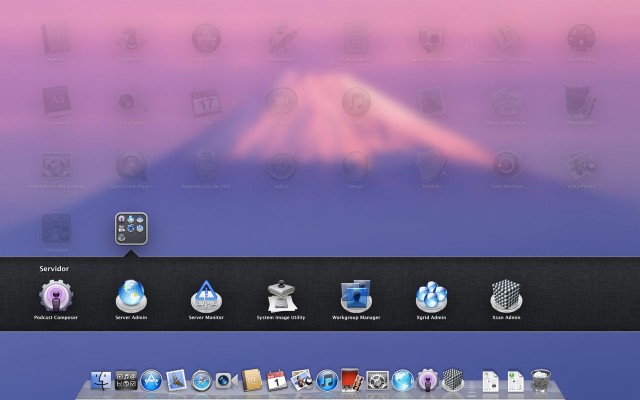Image resolution: width=640 pixels, height=400 pixels.
Task: Launch Podcast Composer from the Servidor folder
Action: click(56, 296)
